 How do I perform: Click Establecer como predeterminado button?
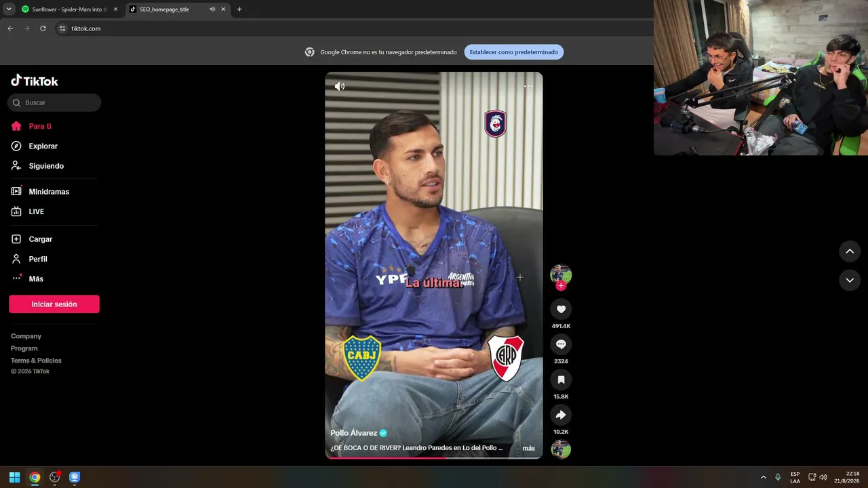click(514, 52)
